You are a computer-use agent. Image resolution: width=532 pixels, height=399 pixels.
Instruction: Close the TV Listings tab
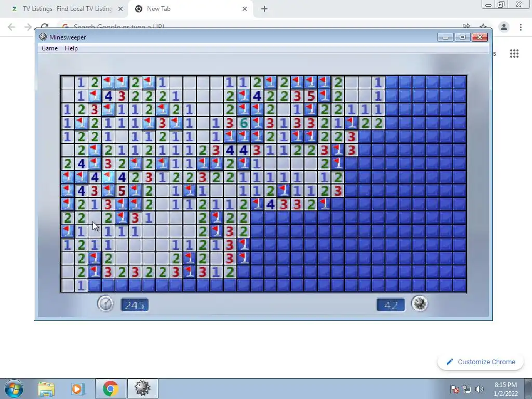(121, 9)
